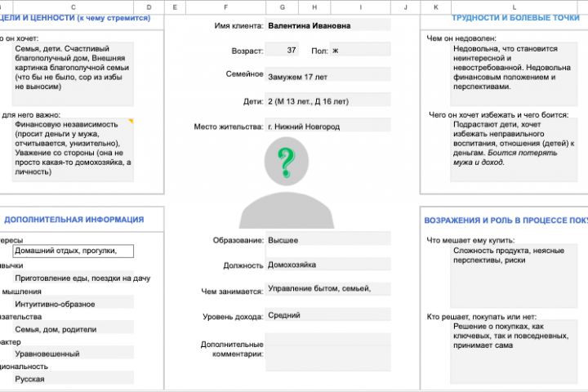Select column H header
The height and width of the screenshot is (392, 588).
click(x=314, y=7)
